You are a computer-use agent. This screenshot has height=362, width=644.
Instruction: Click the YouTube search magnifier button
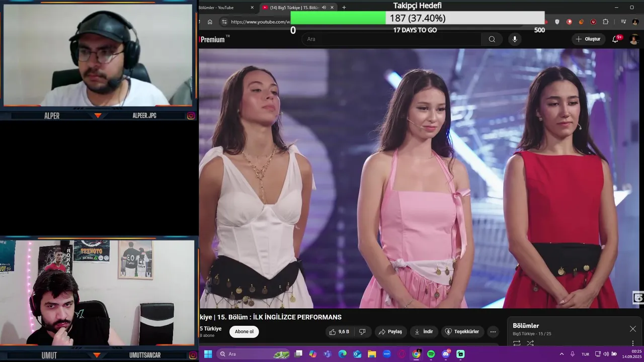point(492,39)
